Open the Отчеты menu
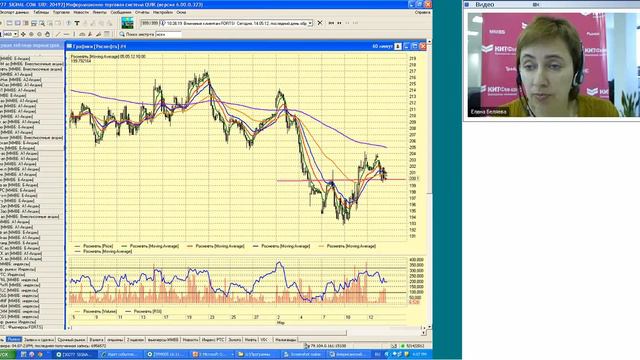Viewport: 640px width, 360px height. pyautogui.click(x=142, y=13)
